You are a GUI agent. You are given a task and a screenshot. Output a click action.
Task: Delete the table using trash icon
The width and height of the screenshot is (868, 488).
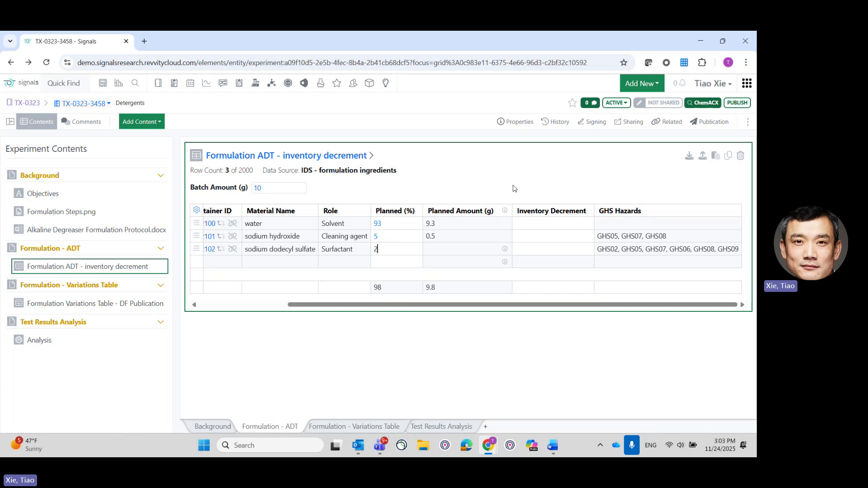741,155
